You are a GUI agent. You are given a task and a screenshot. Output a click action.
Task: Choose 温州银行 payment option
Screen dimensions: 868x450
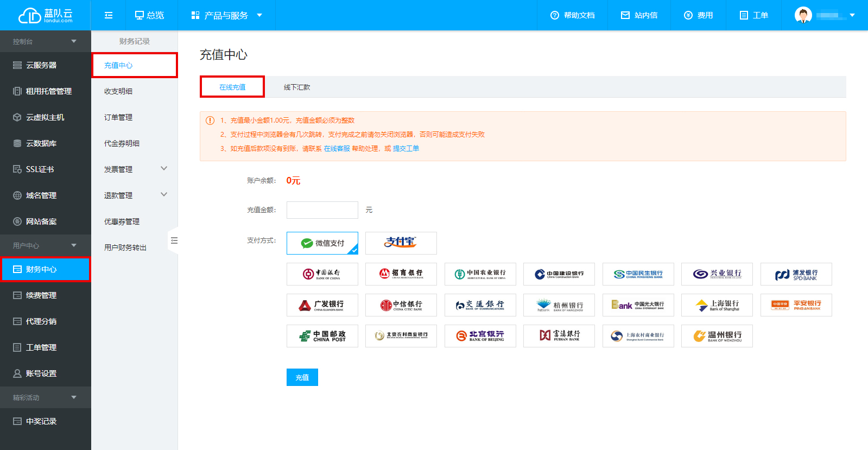[x=717, y=336]
